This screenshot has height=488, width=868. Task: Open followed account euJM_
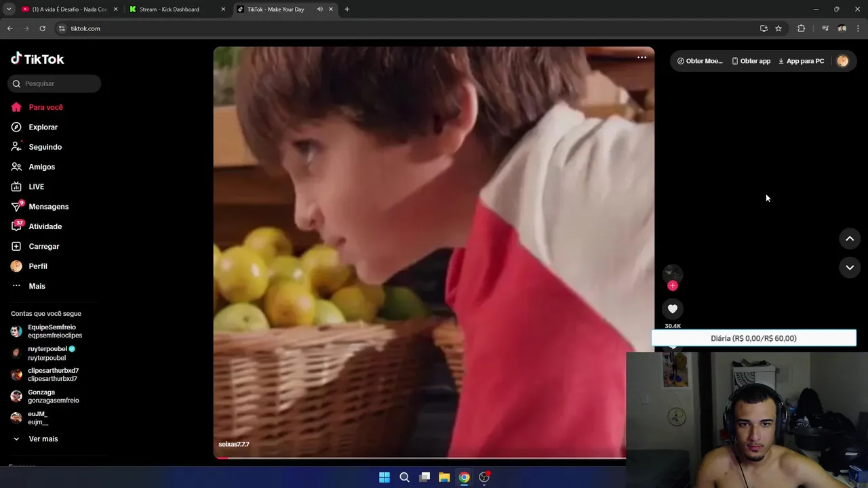coord(37,418)
